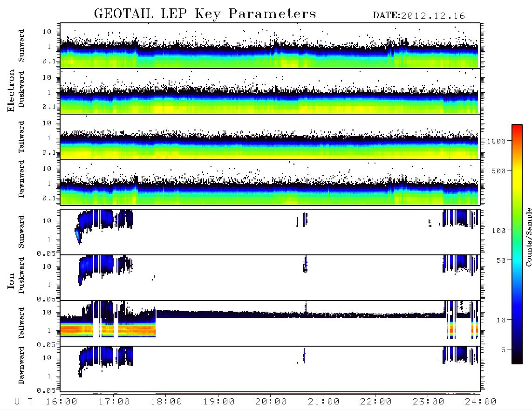Click the "17:00" time axis label

pos(114,402)
